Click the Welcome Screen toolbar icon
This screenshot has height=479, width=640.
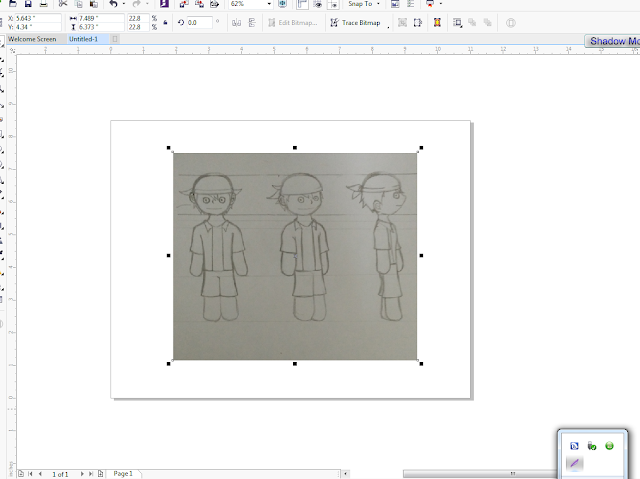[395, 4]
